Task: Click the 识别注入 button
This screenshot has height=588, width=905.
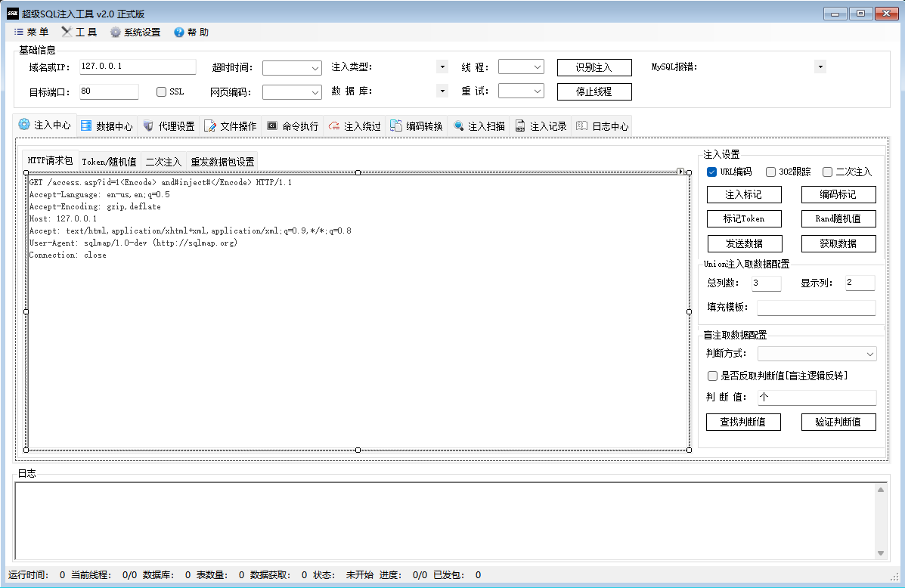Action: tap(594, 67)
